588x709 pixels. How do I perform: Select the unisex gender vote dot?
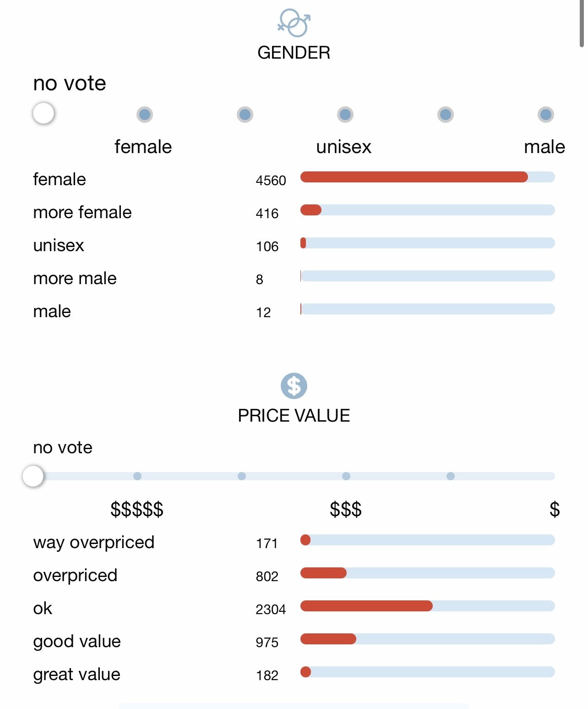pos(345,114)
